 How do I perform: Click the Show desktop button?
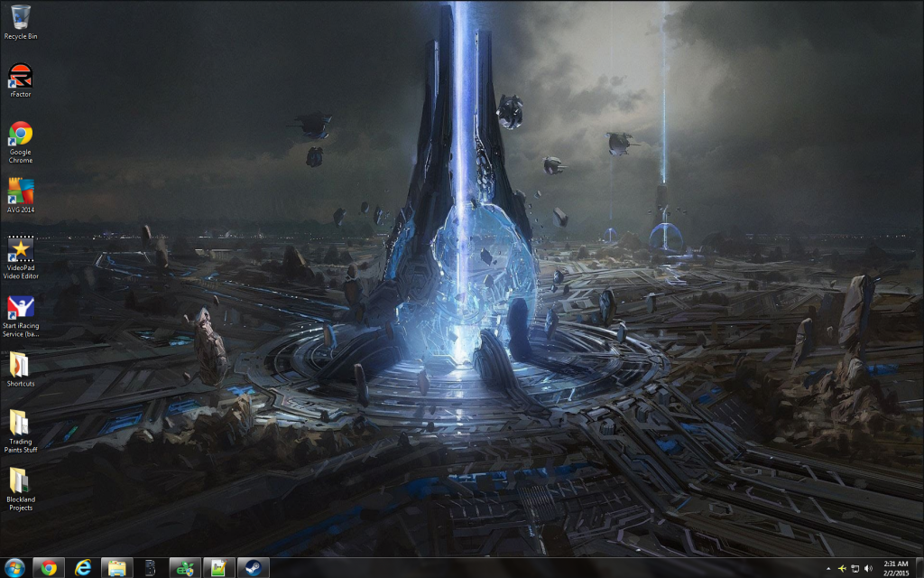(x=919, y=568)
